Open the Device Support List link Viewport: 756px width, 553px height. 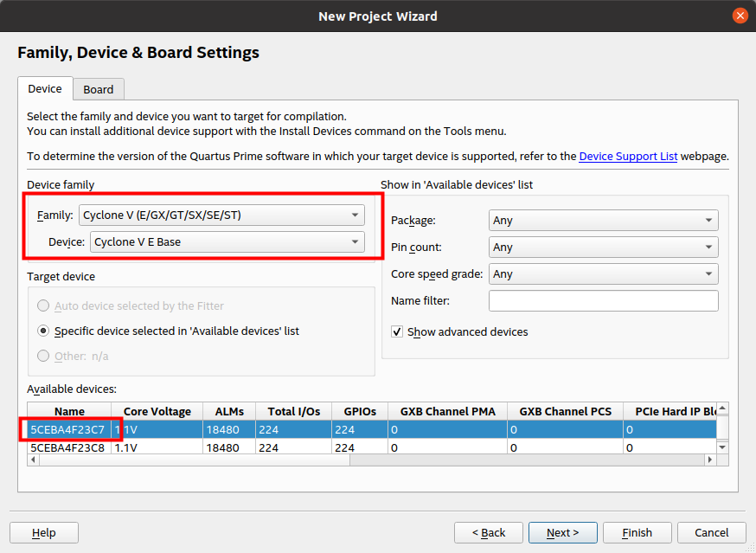[x=628, y=157]
